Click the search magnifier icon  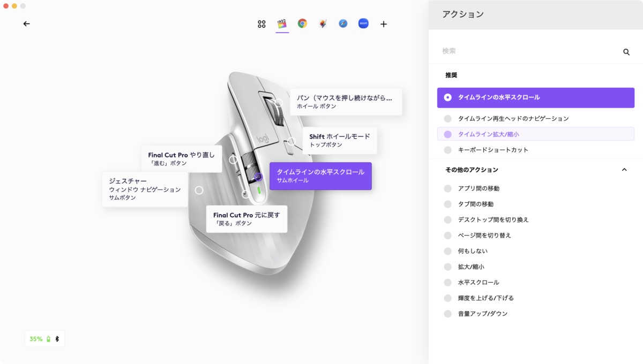(626, 52)
